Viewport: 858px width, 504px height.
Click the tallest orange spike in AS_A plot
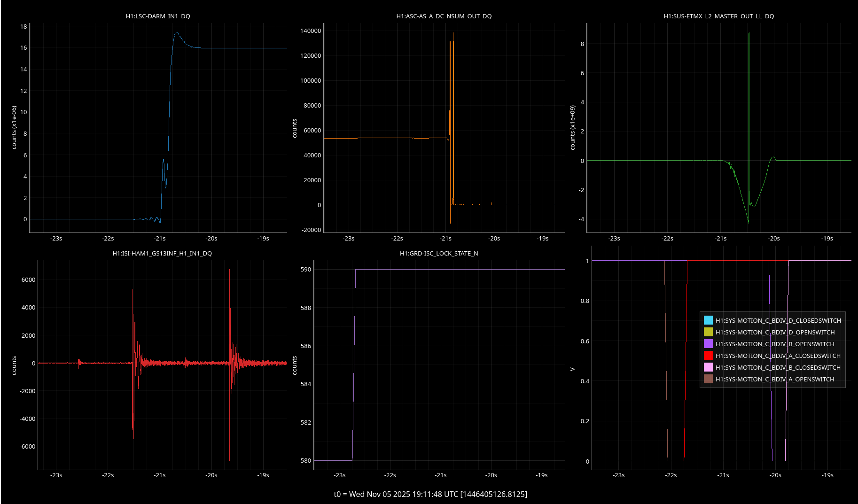click(453, 34)
